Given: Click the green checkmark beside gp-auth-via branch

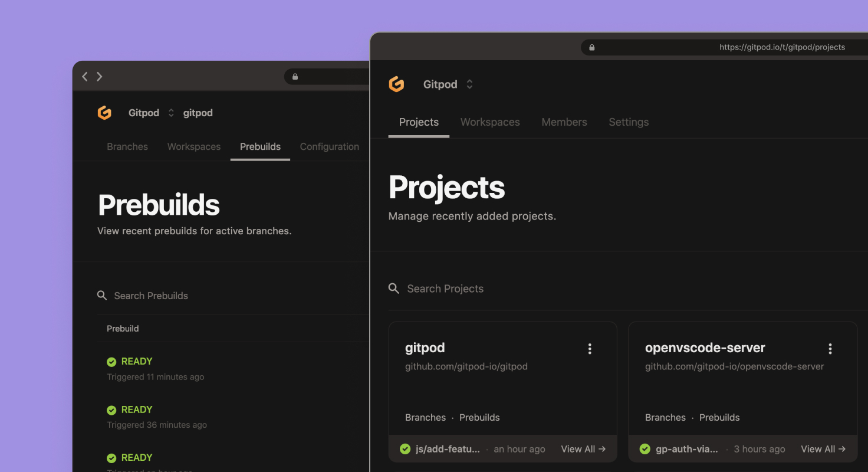Looking at the screenshot, I should [x=645, y=449].
